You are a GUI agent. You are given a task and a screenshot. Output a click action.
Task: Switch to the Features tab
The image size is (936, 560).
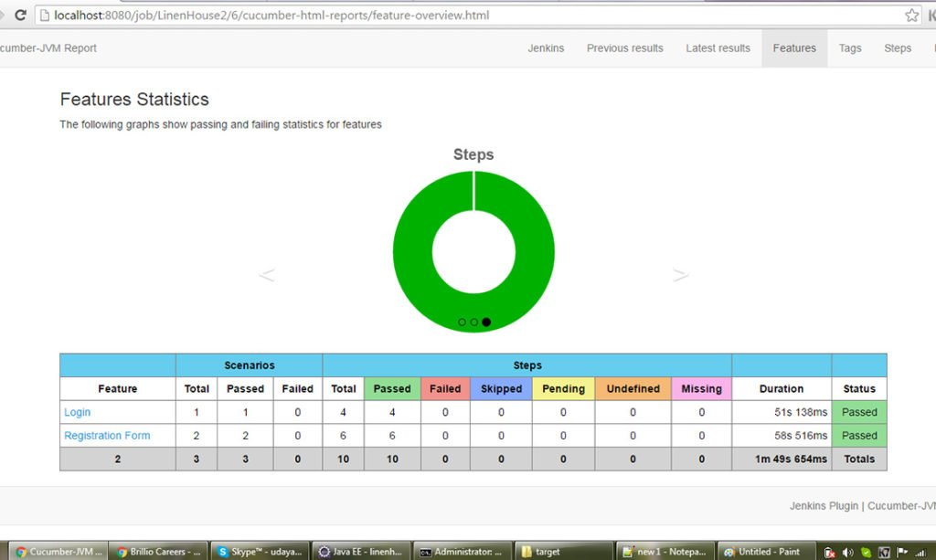(x=794, y=48)
